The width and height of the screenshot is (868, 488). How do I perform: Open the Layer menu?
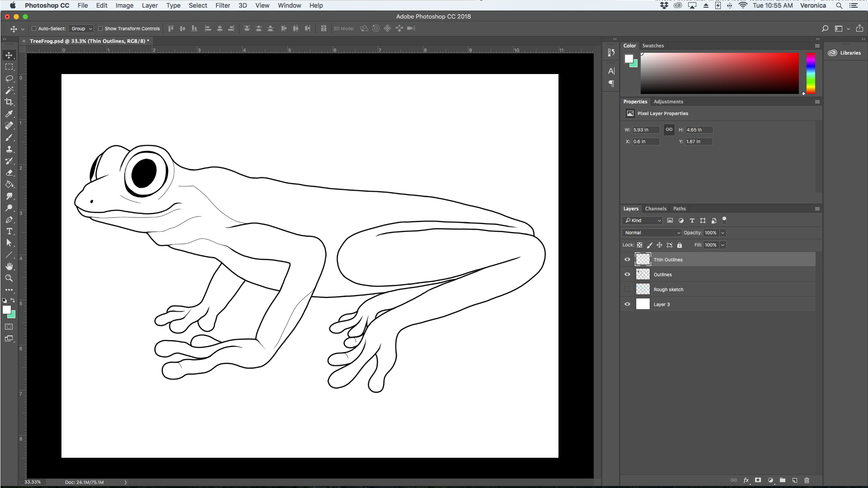(x=150, y=5)
